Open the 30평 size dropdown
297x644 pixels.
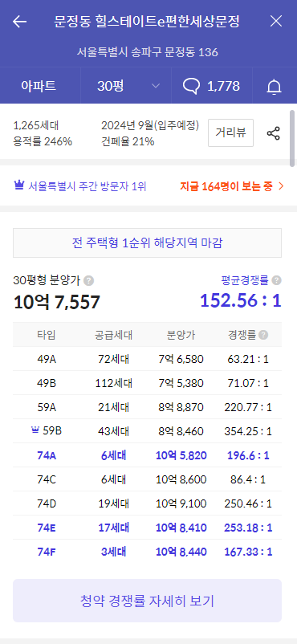126,86
